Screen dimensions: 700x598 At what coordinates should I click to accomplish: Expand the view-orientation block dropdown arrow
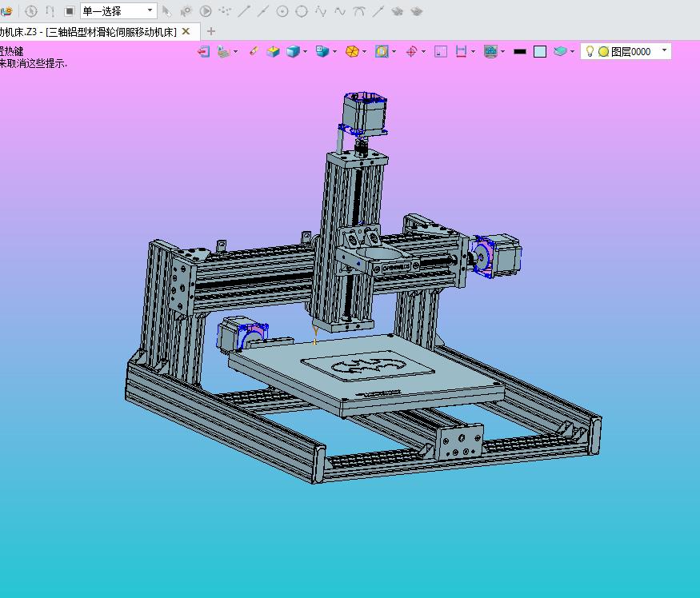tap(334, 51)
